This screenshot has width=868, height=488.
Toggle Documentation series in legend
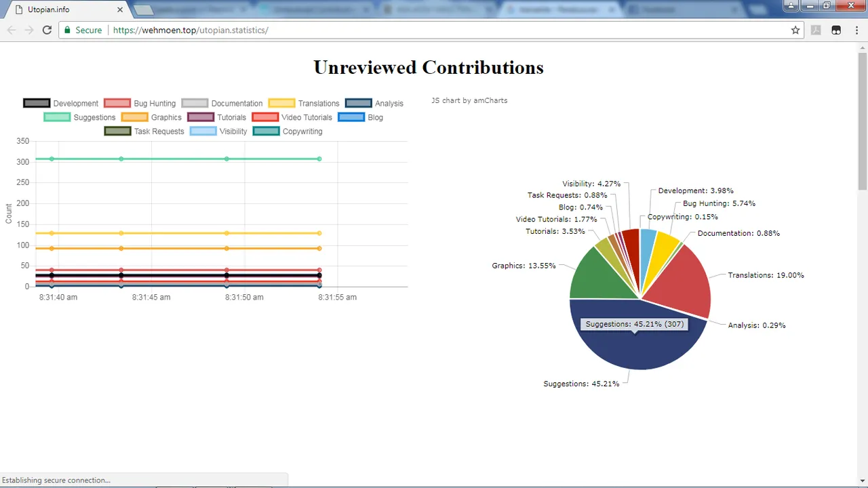[222, 103]
